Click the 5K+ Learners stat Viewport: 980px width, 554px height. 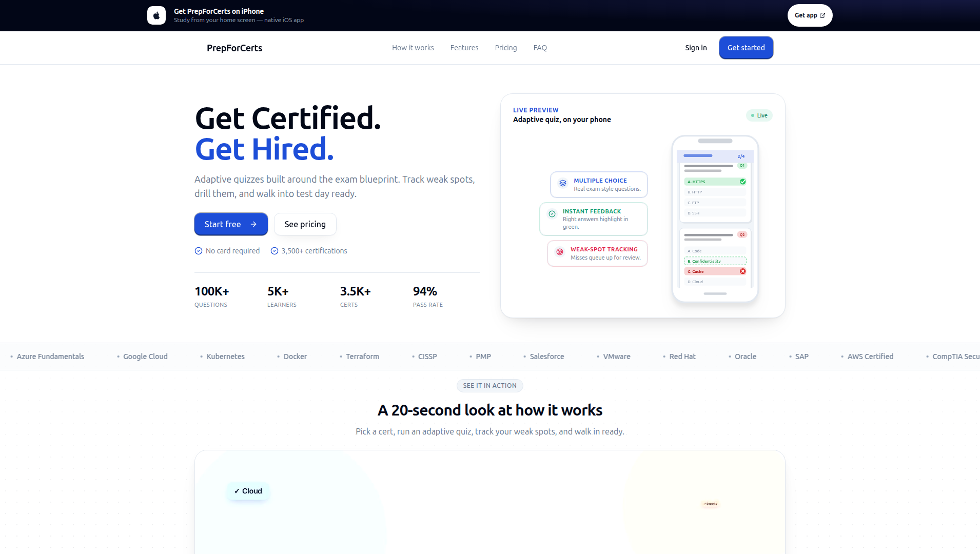282,296
